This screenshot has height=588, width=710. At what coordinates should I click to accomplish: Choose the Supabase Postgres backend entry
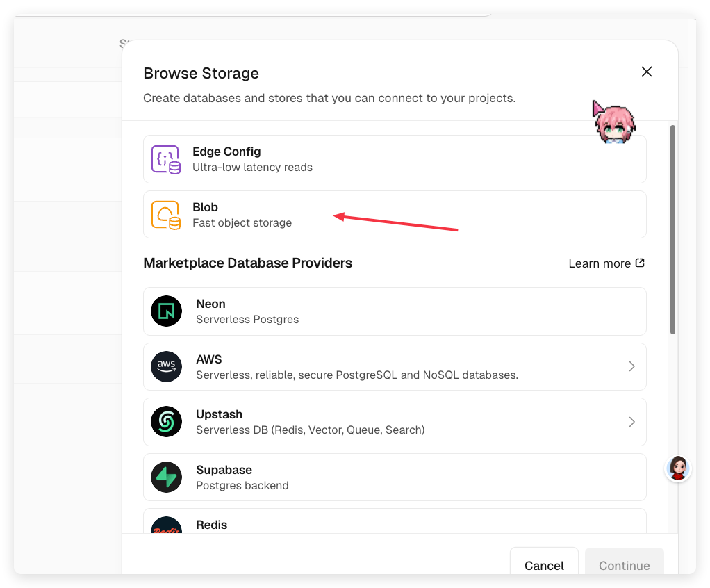click(x=395, y=477)
